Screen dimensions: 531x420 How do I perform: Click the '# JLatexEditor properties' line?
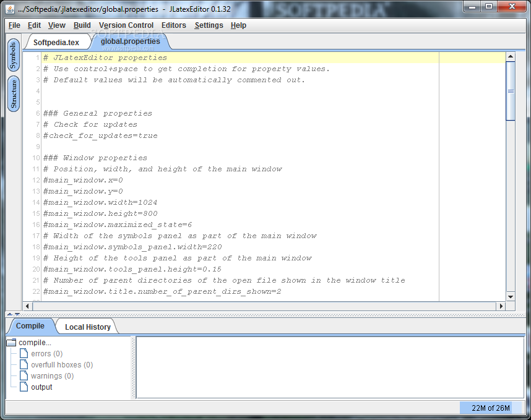coord(105,58)
